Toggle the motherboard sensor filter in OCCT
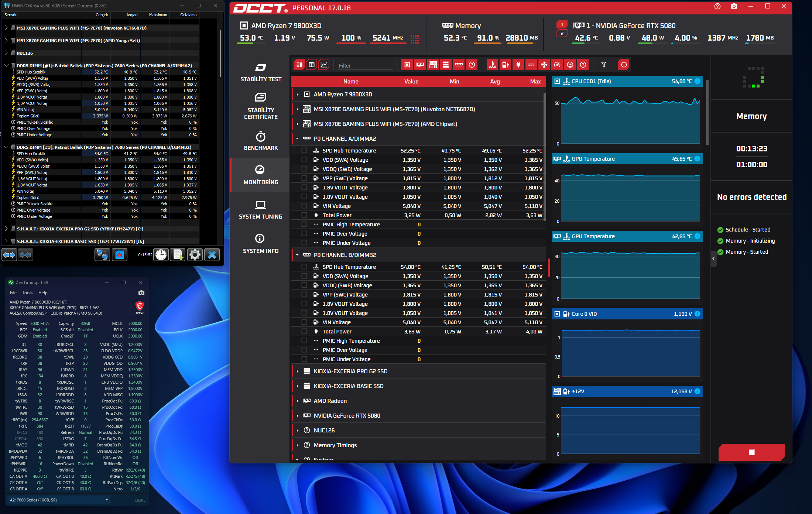The height and width of the screenshot is (514, 812). 433,65
